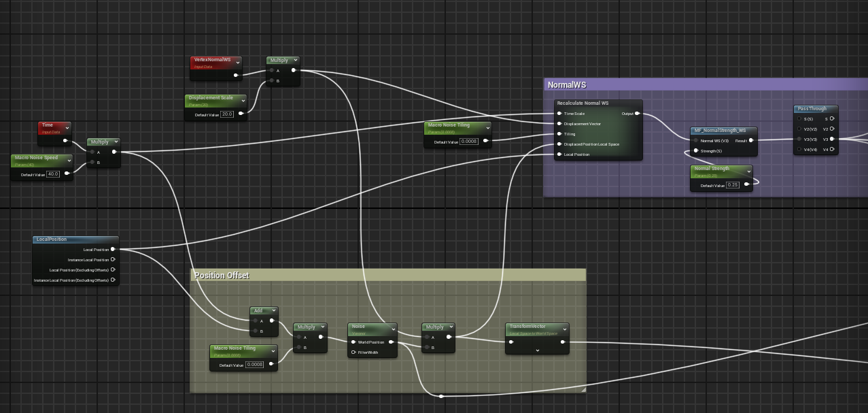This screenshot has width=868, height=413.
Task: Click the Output pin on Recalculate Normal WS
Action: click(636, 113)
